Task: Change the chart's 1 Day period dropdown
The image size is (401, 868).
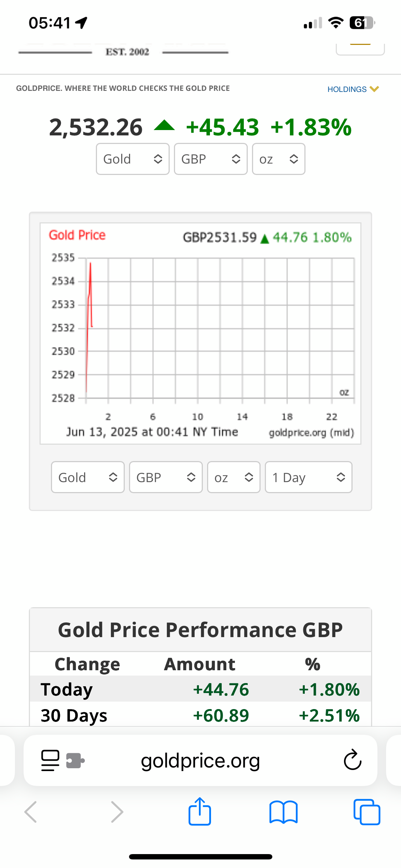Action: pos(308,477)
